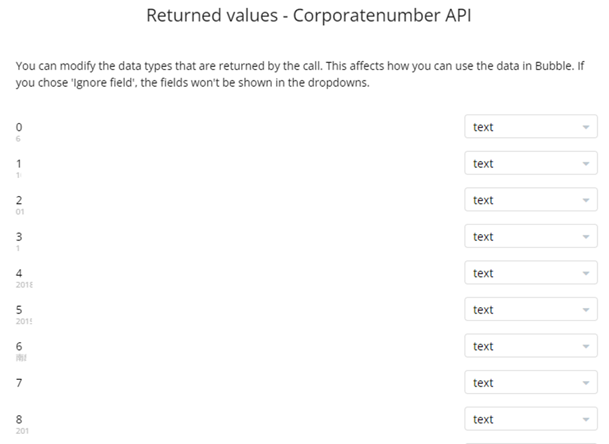
Task: Select the field name 3 label
Action: 19,236
